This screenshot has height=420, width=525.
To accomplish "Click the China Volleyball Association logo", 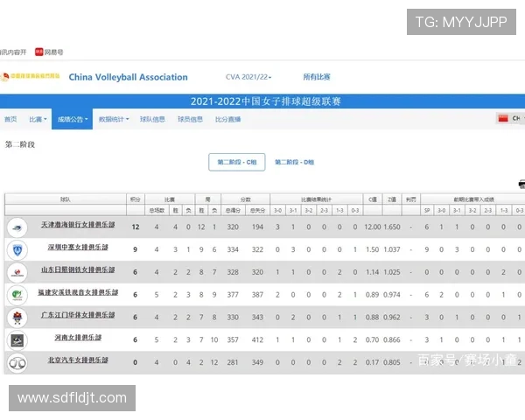I will coord(31,77).
